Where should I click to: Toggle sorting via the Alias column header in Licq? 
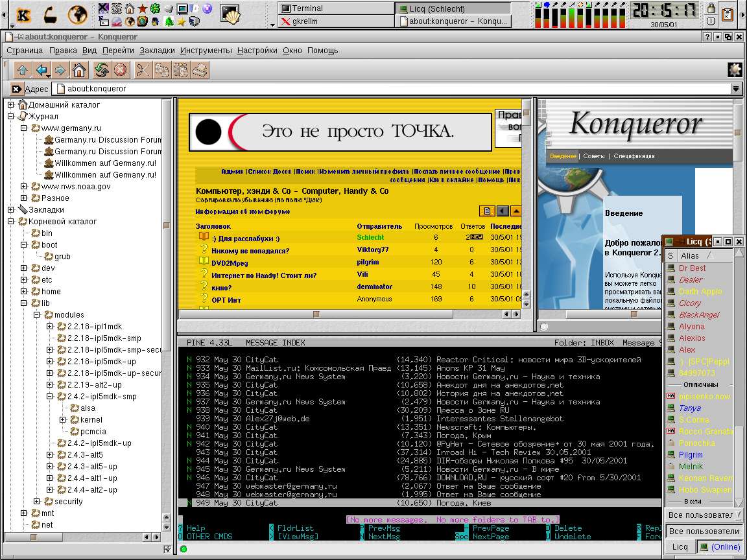point(698,256)
